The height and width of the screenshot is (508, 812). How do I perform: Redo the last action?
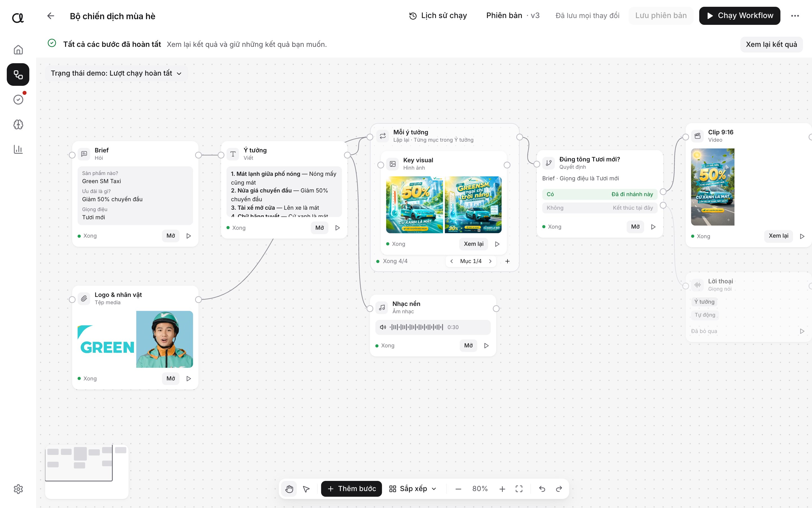point(559,489)
